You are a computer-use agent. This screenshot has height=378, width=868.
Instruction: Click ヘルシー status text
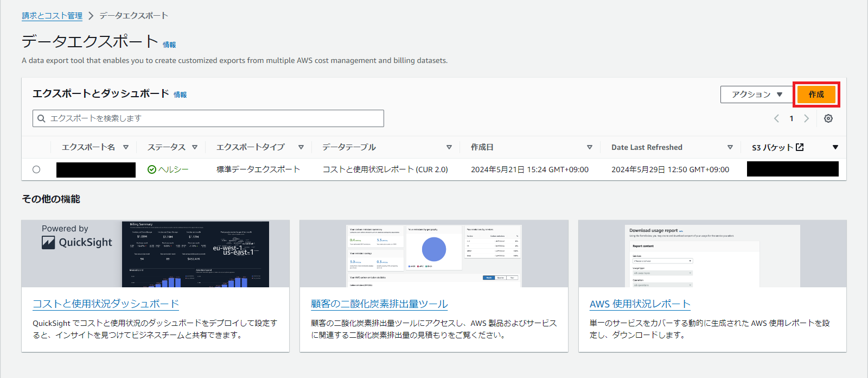coord(174,169)
